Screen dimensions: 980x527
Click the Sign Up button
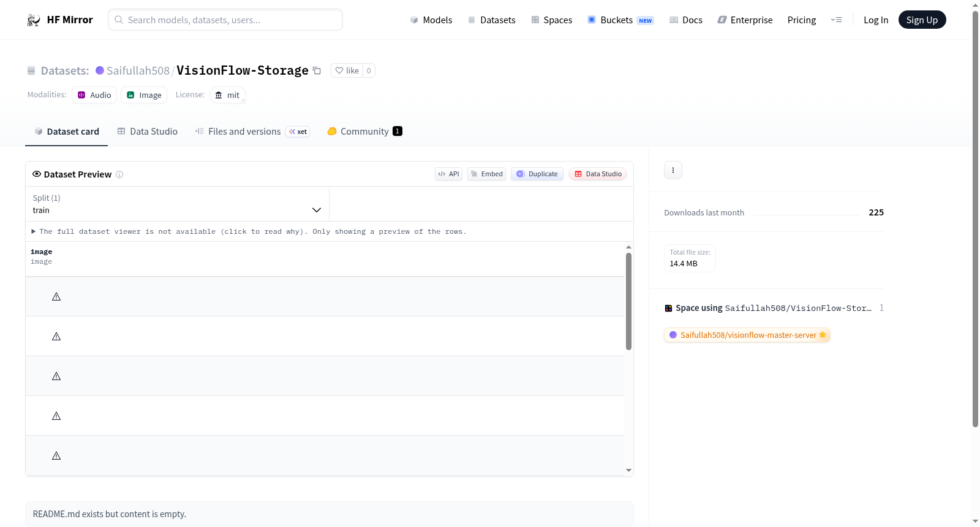(x=922, y=20)
